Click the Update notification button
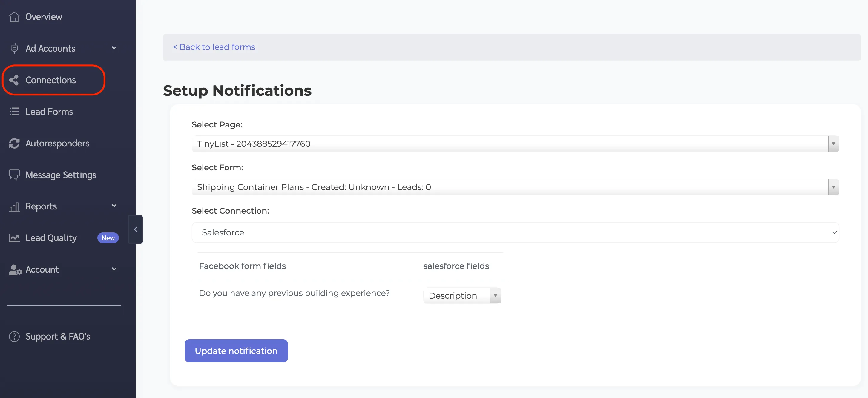The height and width of the screenshot is (398, 868). pyautogui.click(x=236, y=351)
